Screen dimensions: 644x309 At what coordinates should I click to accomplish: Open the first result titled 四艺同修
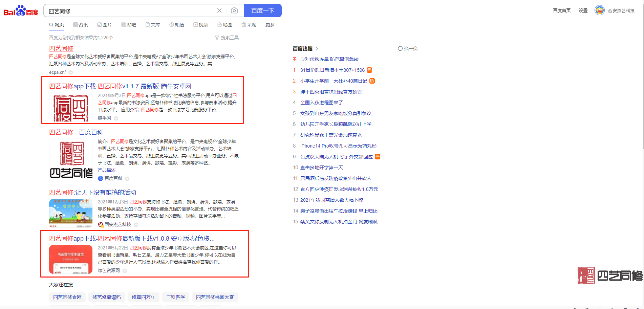tap(61, 48)
